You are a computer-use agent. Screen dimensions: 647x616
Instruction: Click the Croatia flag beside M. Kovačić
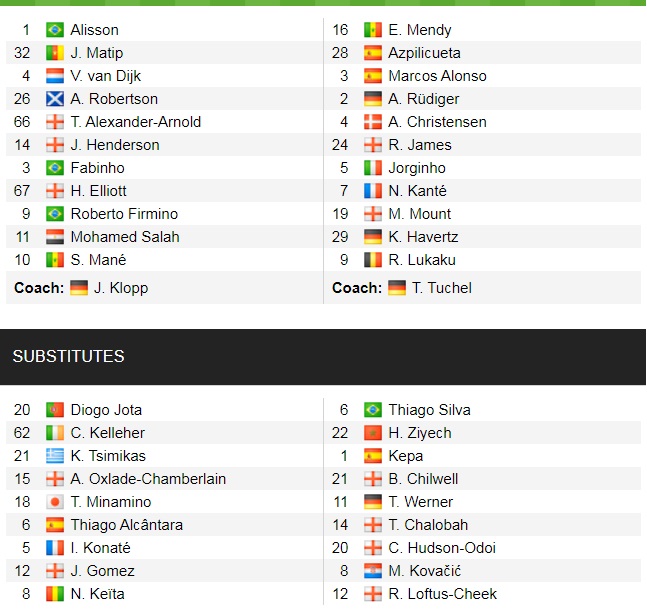pyautogui.click(x=373, y=571)
